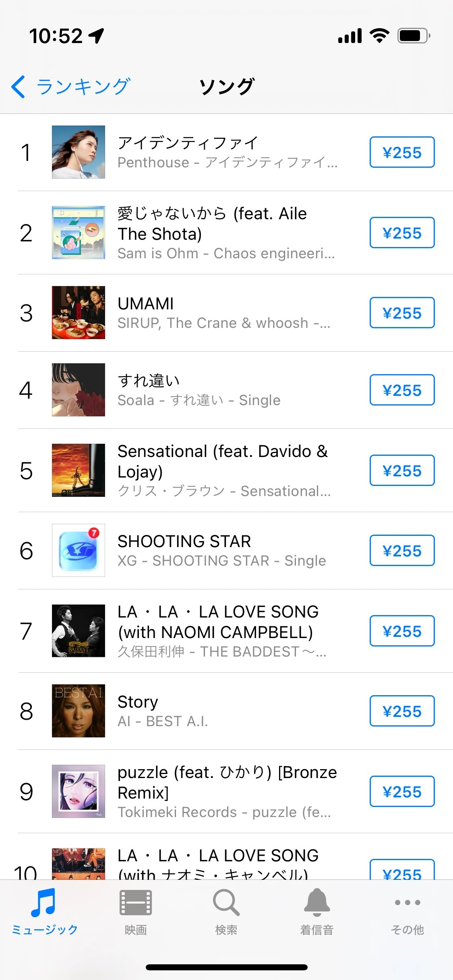Select puzzle (feat. ひかり) [Bronze Remix] title

click(x=227, y=782)
